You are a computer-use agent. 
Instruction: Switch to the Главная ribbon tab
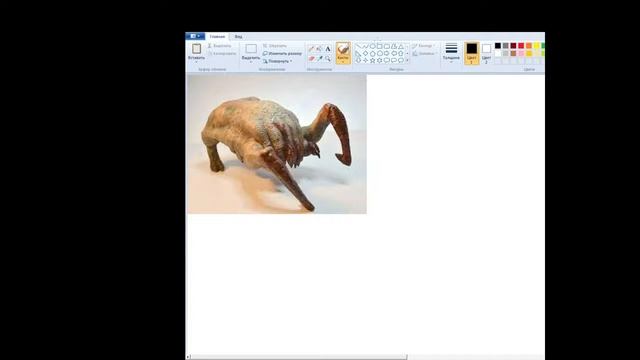tap(217, 36)
